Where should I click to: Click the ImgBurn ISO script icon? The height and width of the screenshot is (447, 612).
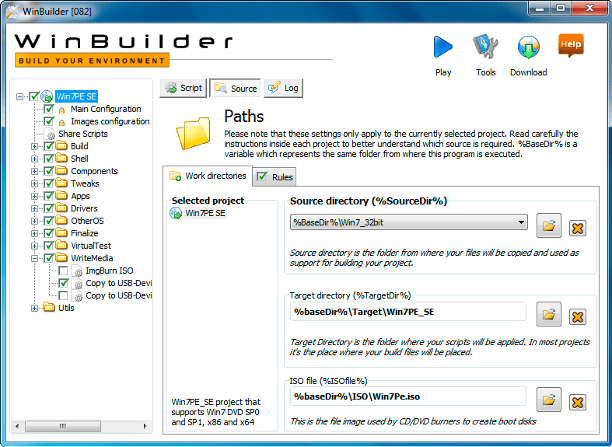point(78,271)
